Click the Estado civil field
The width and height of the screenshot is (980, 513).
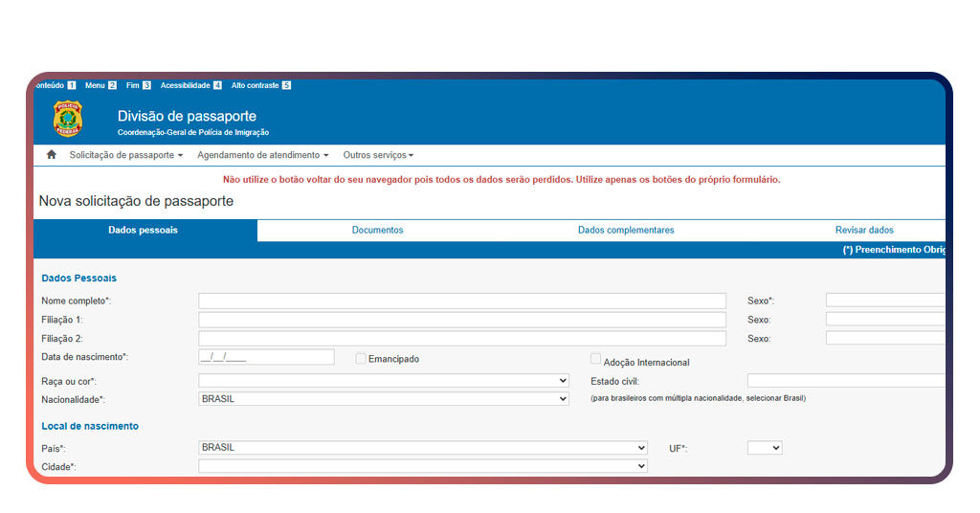coord(846,381)
